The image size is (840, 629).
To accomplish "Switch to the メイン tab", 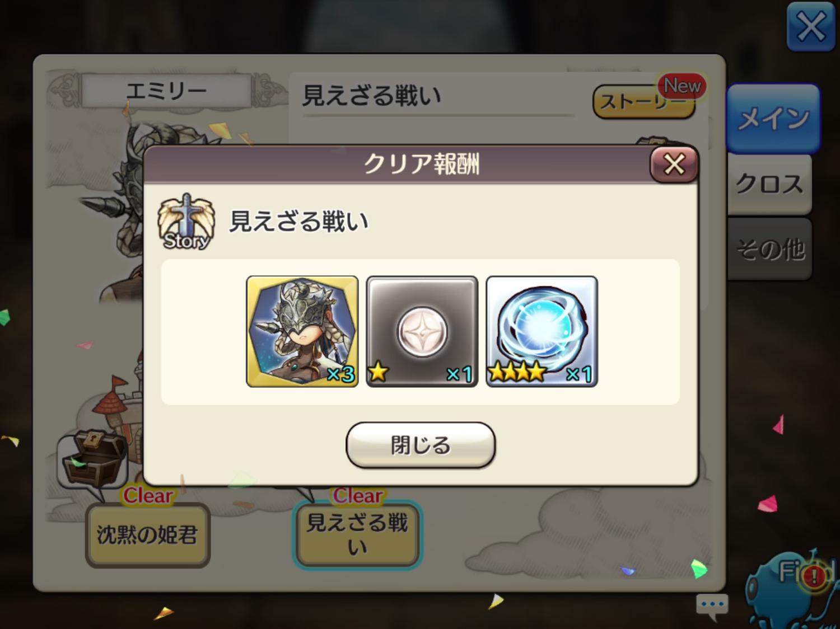I will pyautogui.click(x=773, y=118).
